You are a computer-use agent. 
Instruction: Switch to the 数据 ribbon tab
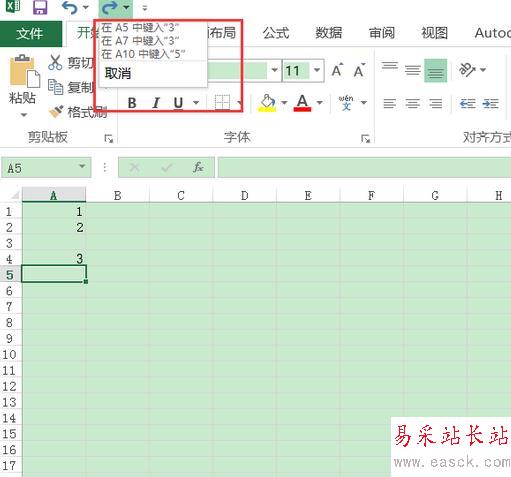(329, 33)
